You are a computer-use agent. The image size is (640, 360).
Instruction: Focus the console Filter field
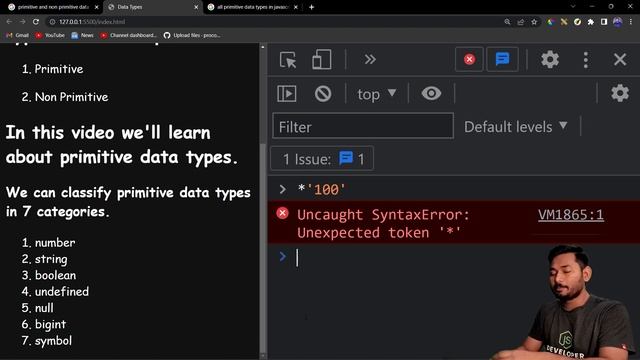click(363, 126)
